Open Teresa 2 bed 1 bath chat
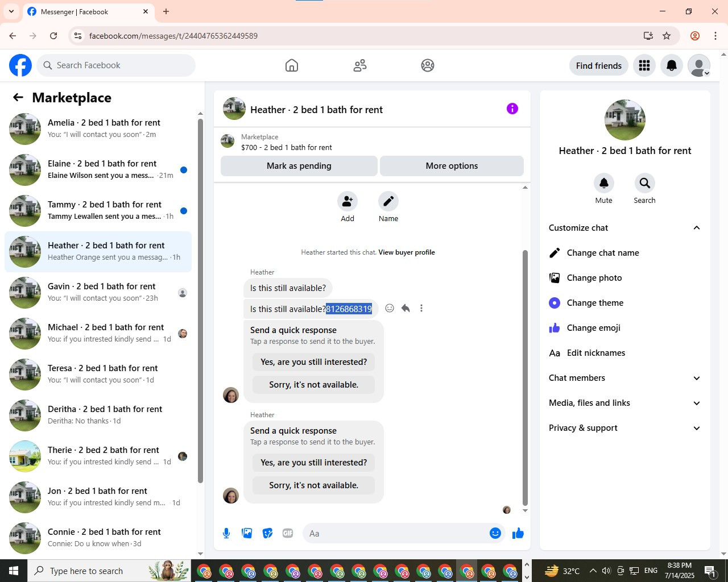Viewport: 728px width, 582px height. [x=98, y=375]
